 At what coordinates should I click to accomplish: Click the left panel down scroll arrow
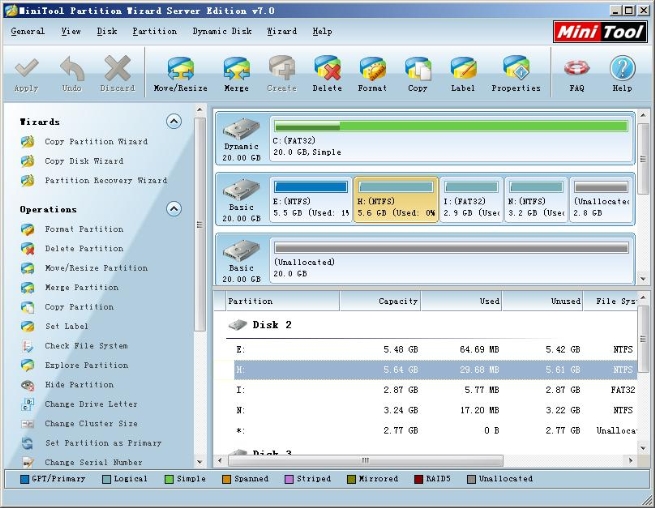click(x=200, y=462)
